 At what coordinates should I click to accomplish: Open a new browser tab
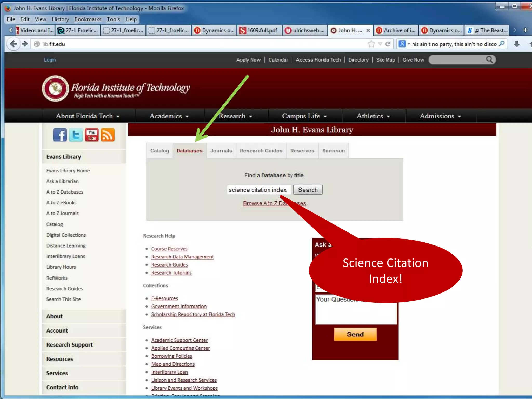(x=525, y=30)
